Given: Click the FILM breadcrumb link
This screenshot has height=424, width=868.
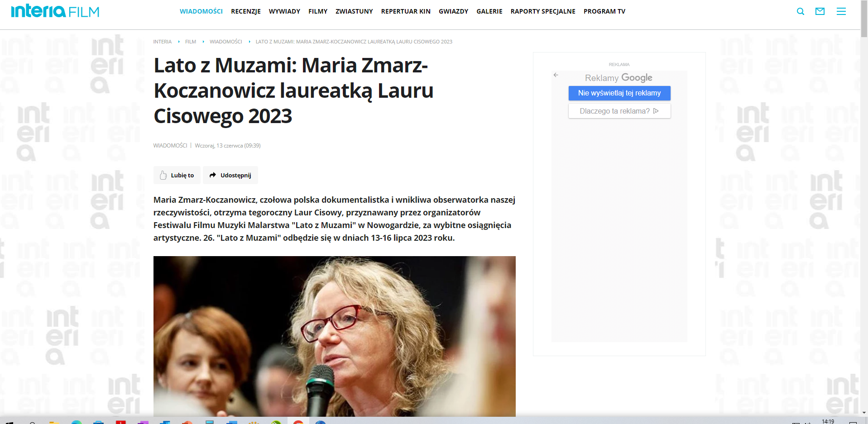Looking at the screenshot, I should (x=190, y=42).
